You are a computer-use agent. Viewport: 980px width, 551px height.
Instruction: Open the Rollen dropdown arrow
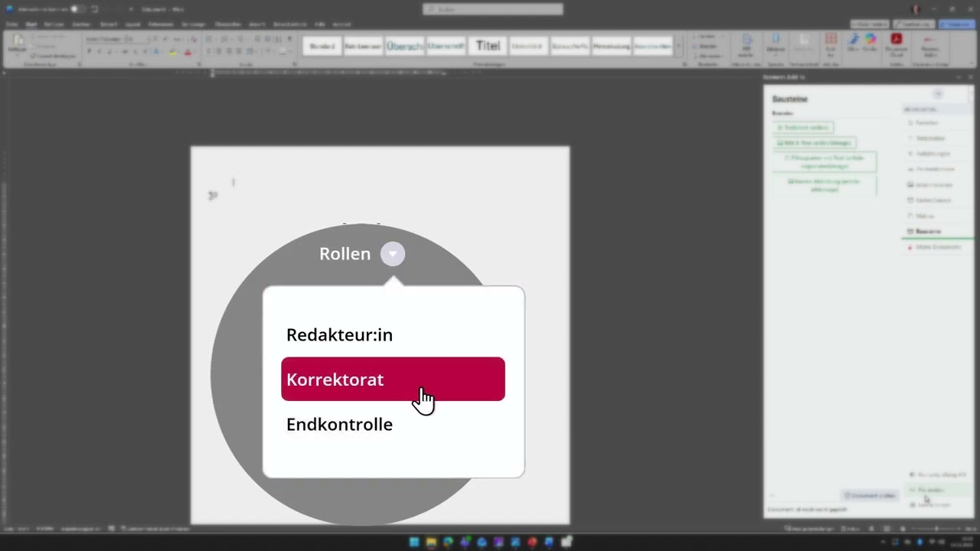393,254
